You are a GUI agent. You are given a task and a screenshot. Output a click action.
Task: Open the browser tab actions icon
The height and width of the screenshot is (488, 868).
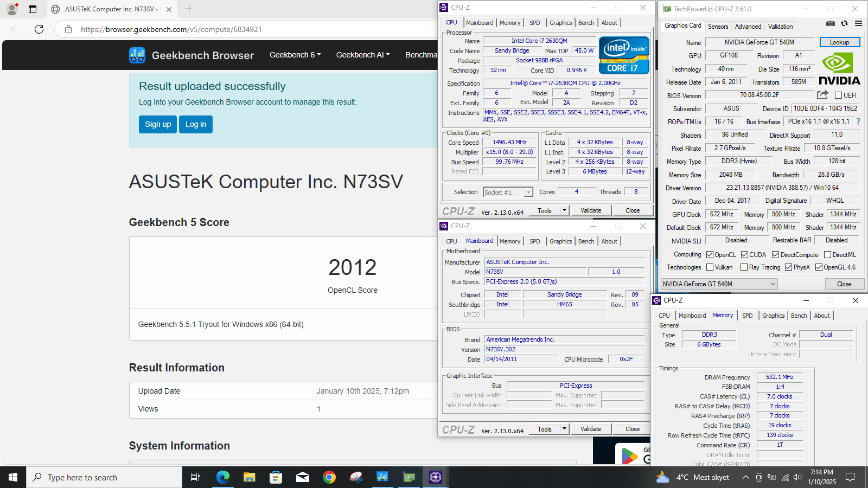33,9
